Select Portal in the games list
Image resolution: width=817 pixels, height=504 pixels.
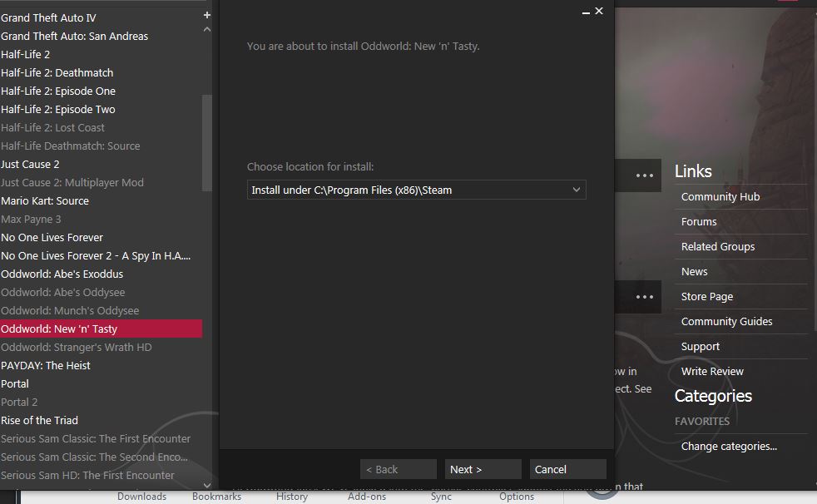15,383
